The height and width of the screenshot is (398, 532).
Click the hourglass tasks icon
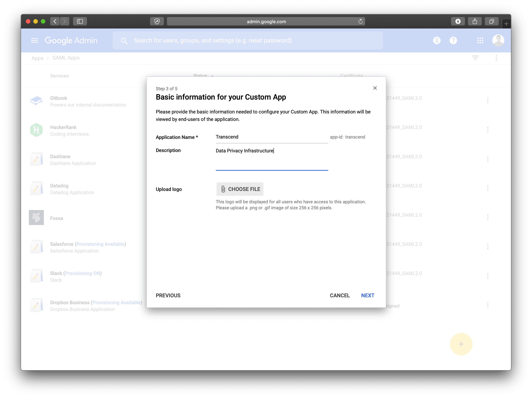(x=436, y=40)
